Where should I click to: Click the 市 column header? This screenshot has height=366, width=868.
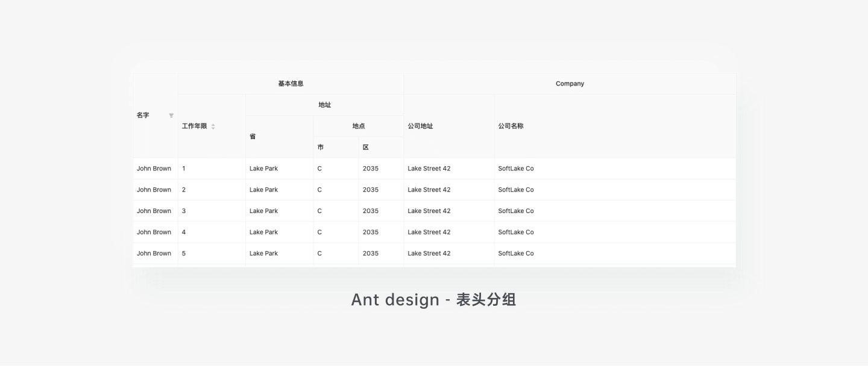coord(321,147)
